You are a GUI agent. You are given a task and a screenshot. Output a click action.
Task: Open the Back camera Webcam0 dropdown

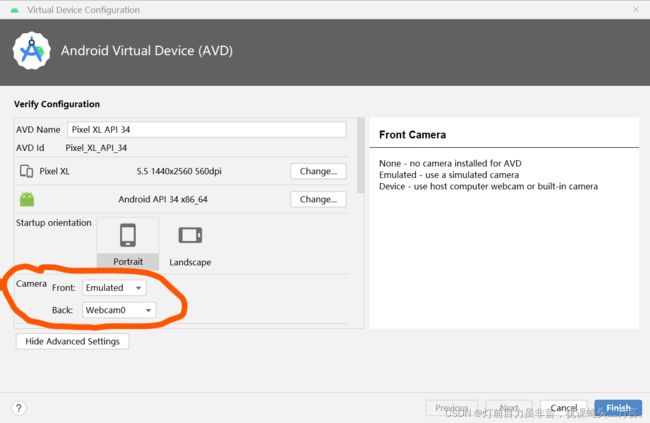(119, 310)
